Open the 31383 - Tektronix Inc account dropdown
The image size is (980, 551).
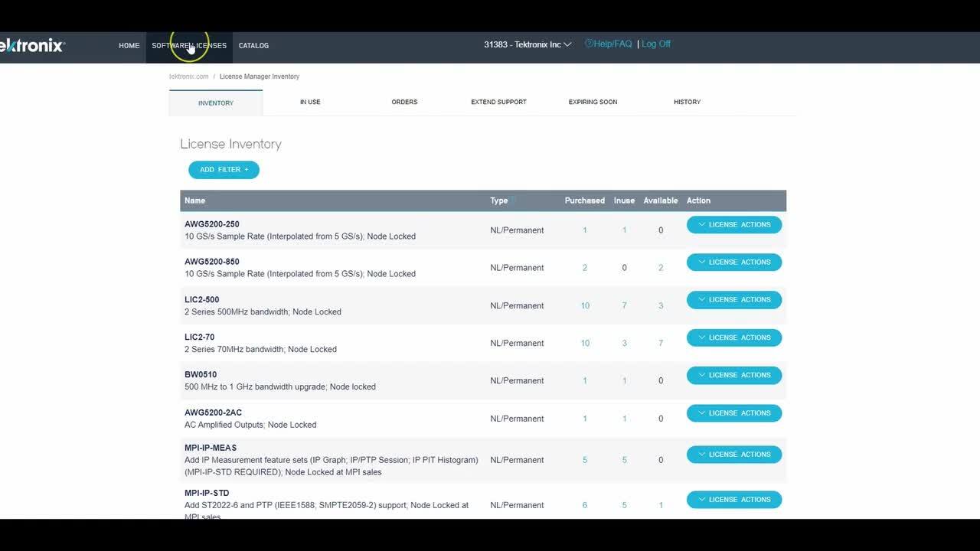click(x=526, y=44)
